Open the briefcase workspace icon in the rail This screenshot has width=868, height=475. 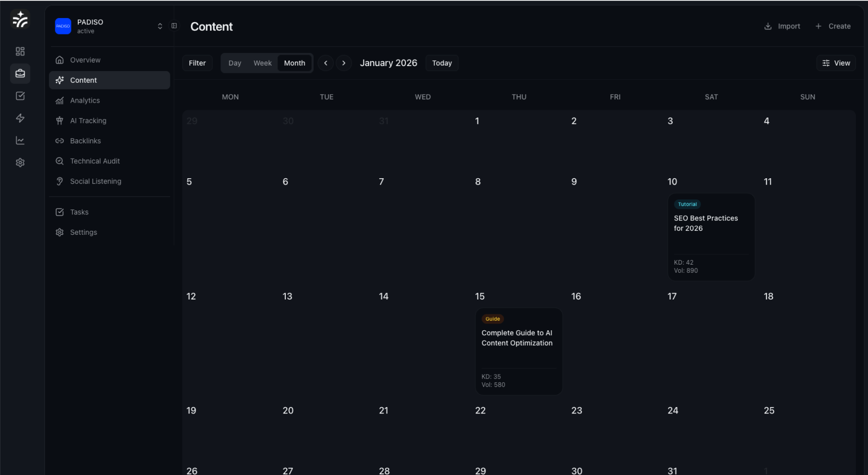pyautogui.click(x=20, y=73)
